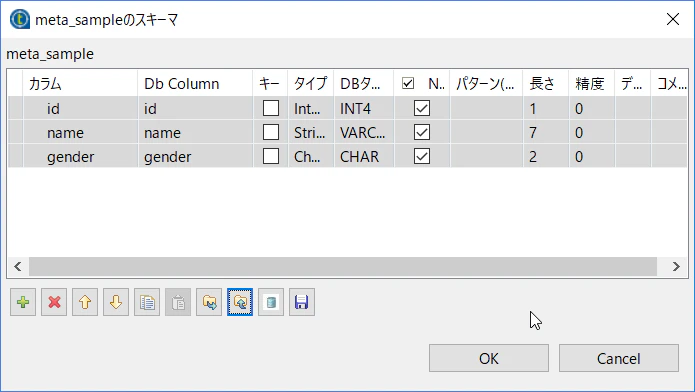Image resolution: width=695 pixels, height=392 pixels.
Task: Uncheck the nullable checkbox for the gender row
Action: [x=422, y=156]
